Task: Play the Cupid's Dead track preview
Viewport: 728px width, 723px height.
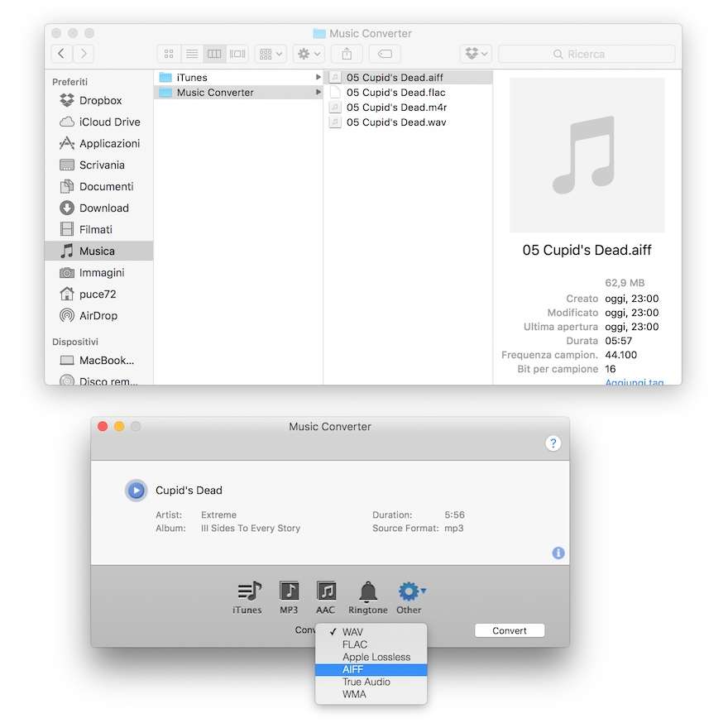Action: coord(136,491)
